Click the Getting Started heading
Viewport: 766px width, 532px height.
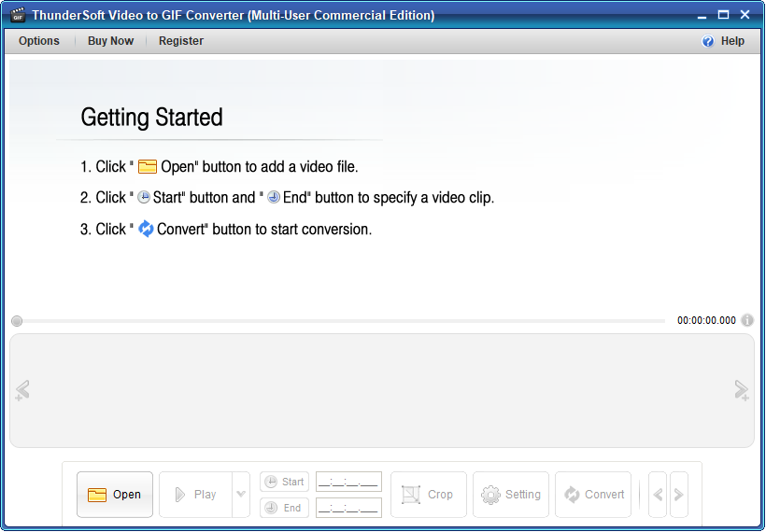(151, 118)
